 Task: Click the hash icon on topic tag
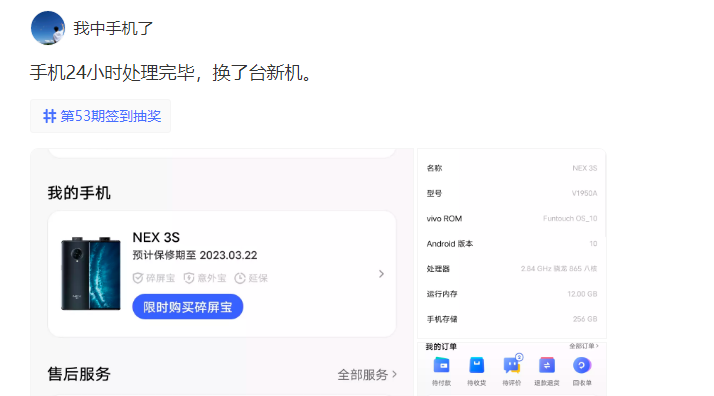[x=49, y=116]
